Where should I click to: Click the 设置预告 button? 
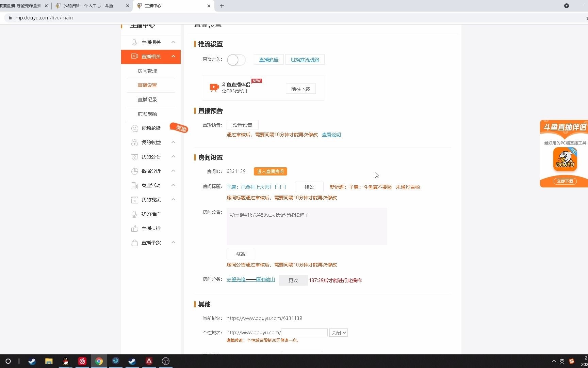coord(243,125)
